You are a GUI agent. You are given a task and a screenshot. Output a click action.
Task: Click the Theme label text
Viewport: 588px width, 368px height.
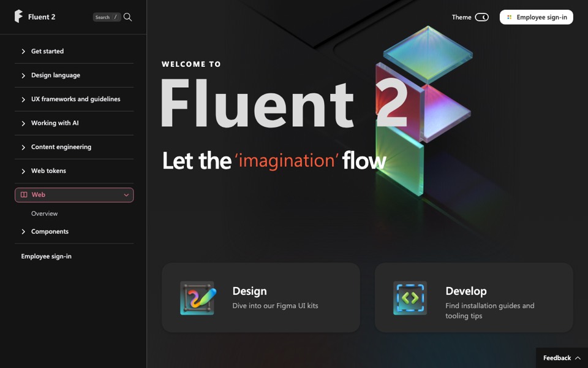pos(461,17)
